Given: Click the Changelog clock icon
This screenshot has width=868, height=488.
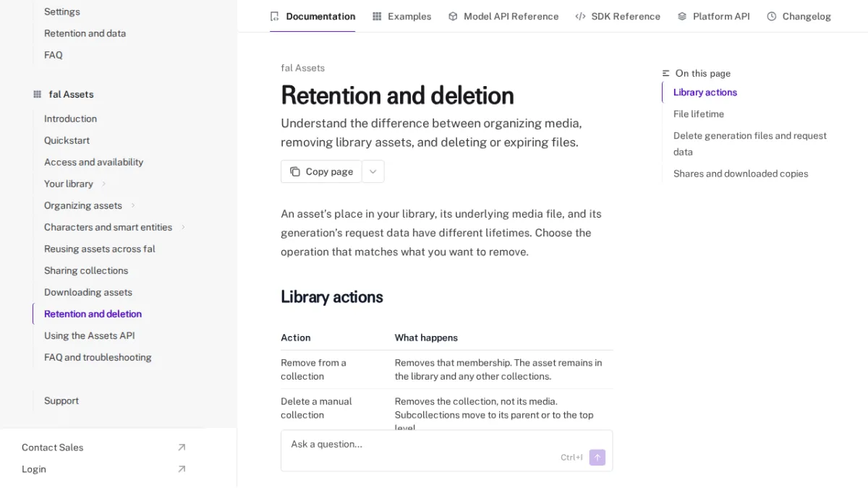Looking at the screenshot, I should pyautogui.click(x=772, y=16).
